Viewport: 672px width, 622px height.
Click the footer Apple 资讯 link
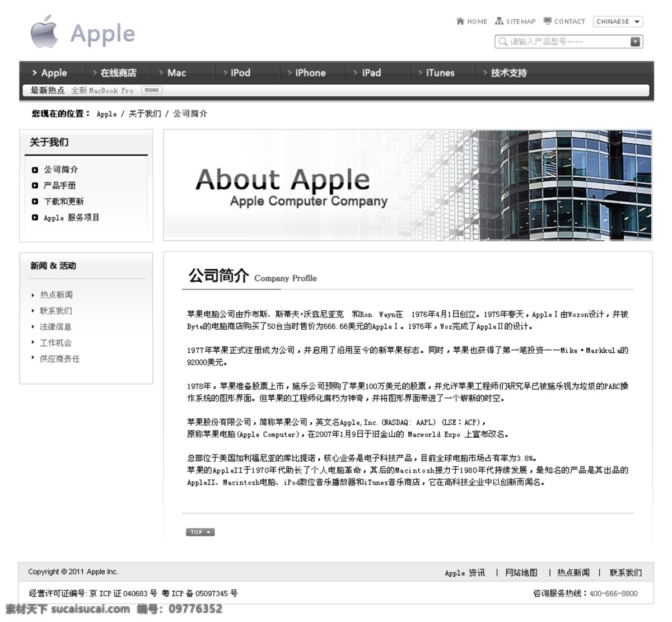[465, 573]
